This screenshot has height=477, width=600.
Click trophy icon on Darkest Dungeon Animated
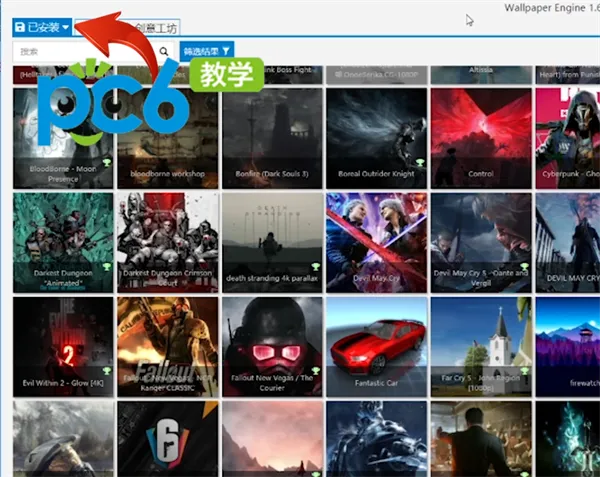(x=107, y=267)
